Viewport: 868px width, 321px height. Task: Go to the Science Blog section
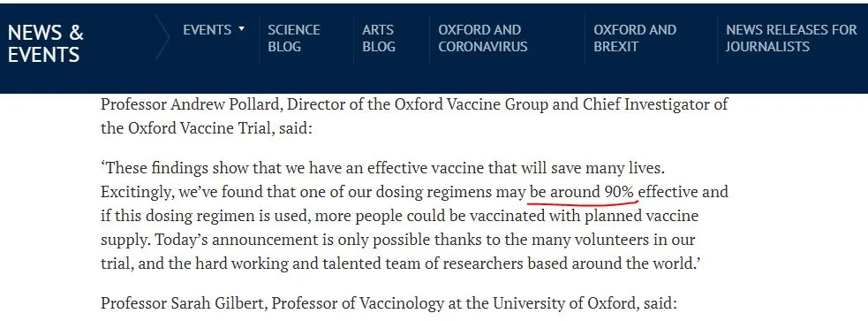294,38
